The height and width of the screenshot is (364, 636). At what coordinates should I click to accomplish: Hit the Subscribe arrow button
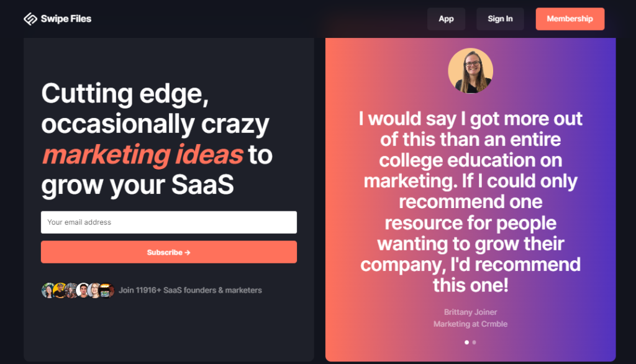(168, 252)
